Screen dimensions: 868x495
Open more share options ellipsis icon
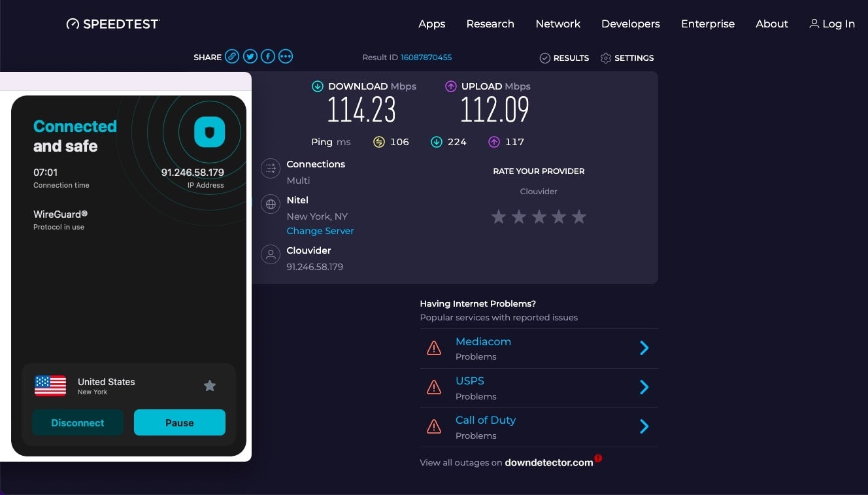(x=286, y=57)
